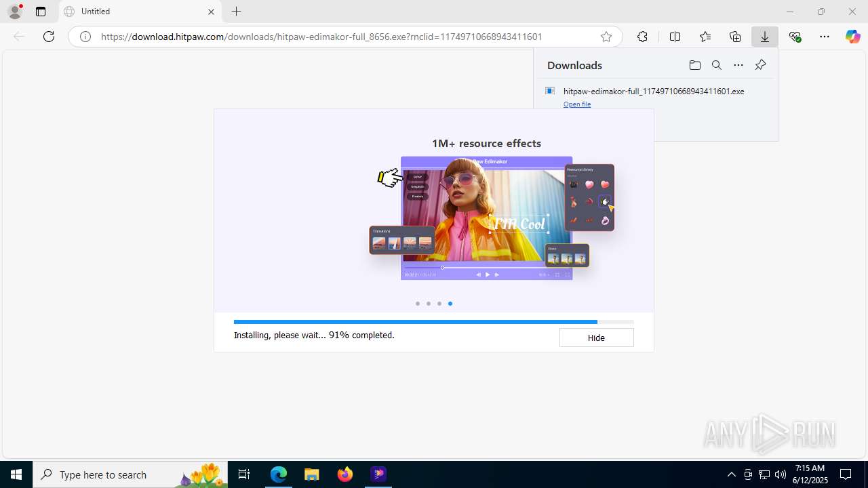The width and height of the screenshot is (868, 488).
Task: Close the Untitled tab
Action: pyautogui.click(x=211, y=12)
